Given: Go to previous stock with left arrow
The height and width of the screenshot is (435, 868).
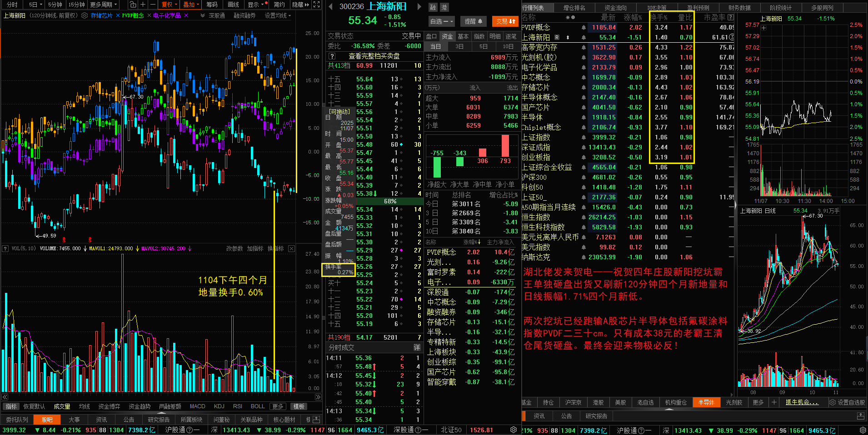Looking at the screenshot, I should tap(329, 6).
